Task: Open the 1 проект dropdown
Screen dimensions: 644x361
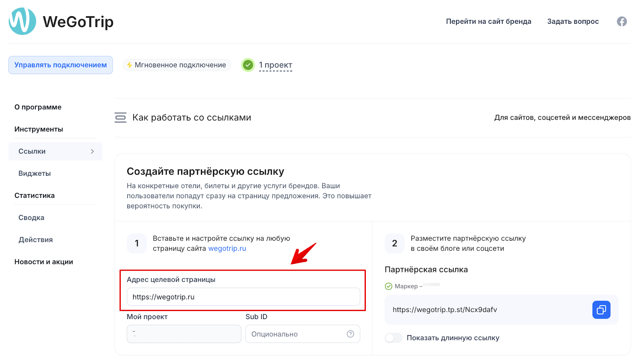Action: coord(276,65)
